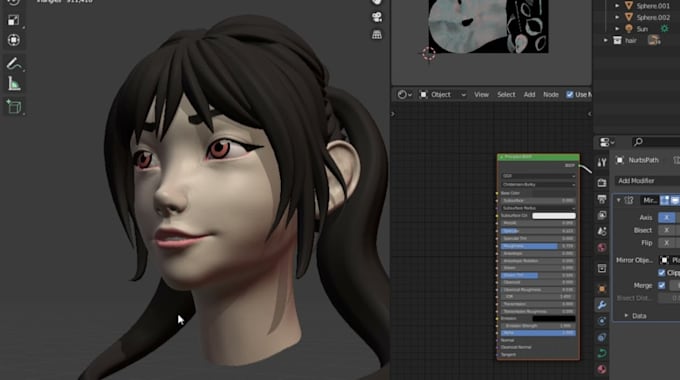This screenshot has height=380, width=680.
Task: Open the View menu in node editor
Action: [x=481, y=95]
